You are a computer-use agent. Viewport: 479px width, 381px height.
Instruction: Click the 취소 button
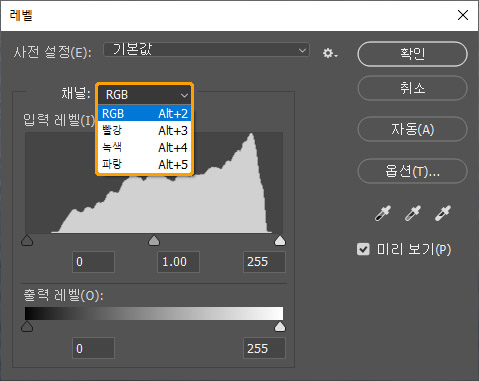[x=412, y=88]
